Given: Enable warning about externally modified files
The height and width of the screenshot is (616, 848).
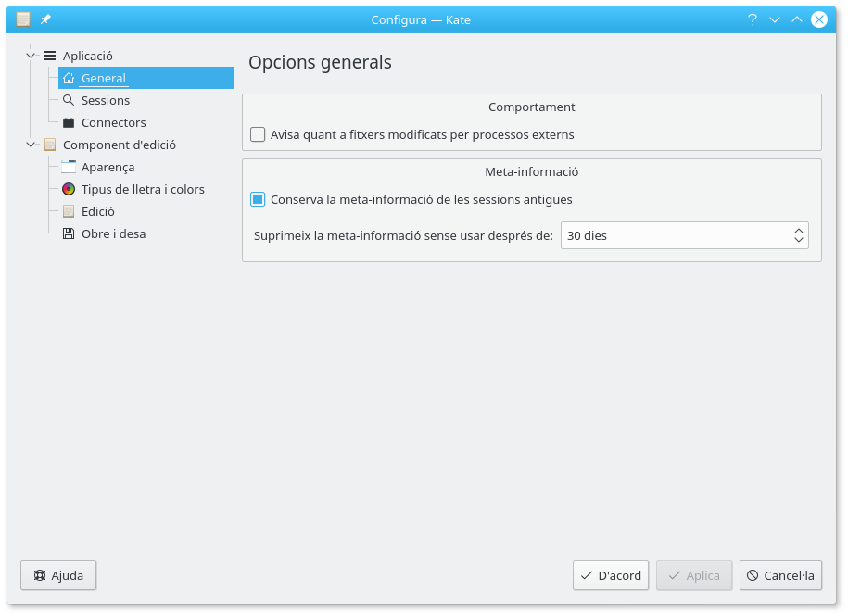Looking at the screenshot, I should 259,135.
